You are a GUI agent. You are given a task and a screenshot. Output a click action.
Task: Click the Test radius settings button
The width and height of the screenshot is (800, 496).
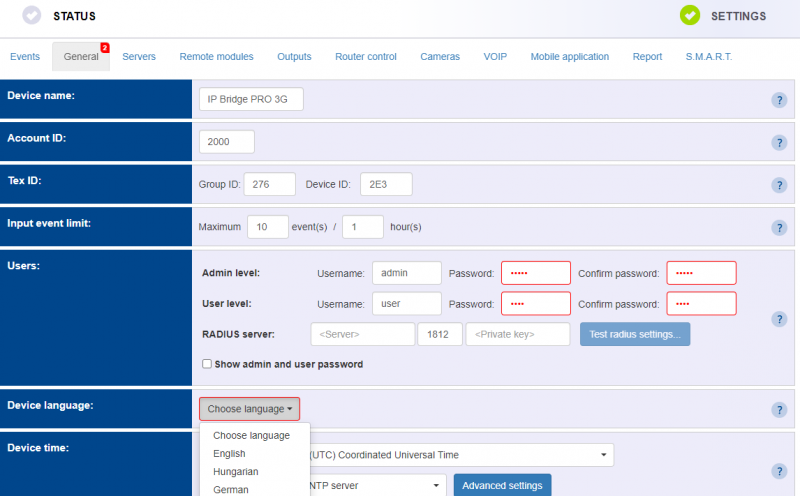tap(635, 334)
